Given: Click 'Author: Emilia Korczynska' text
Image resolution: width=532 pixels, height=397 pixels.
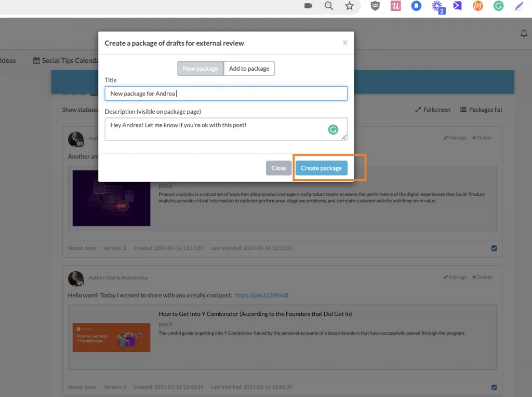Looking at the screenshot, I should tap(118, 277).
